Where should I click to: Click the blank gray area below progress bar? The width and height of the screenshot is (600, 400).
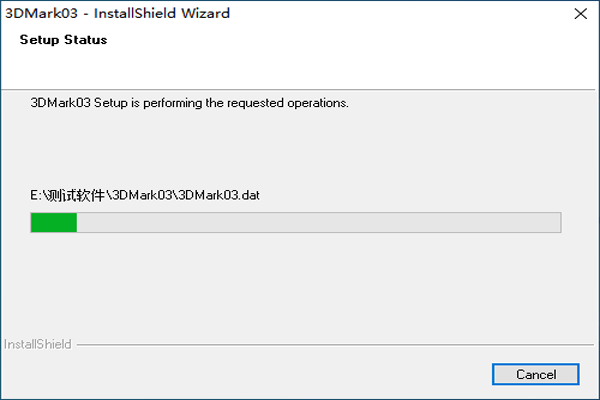300,285
